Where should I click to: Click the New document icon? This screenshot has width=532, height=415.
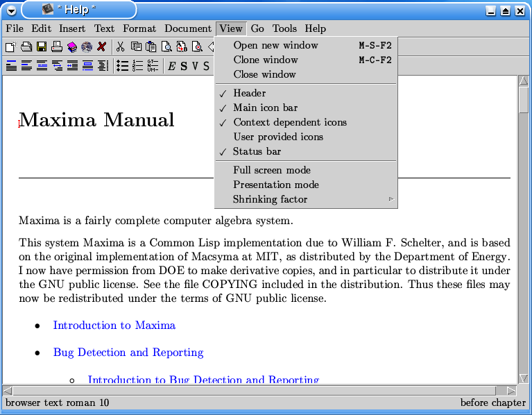pyautogui.click(x=11, y=46)
